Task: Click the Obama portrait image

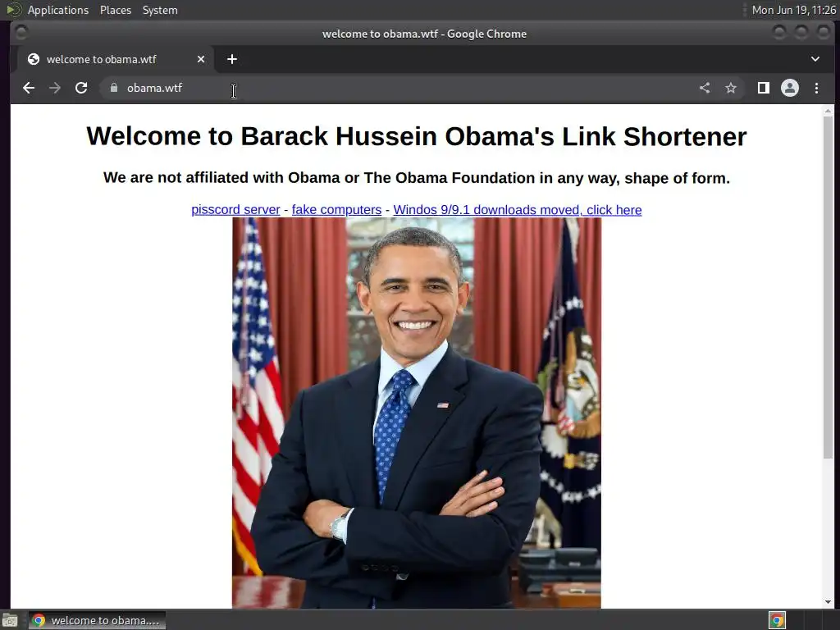Action: 416,413
